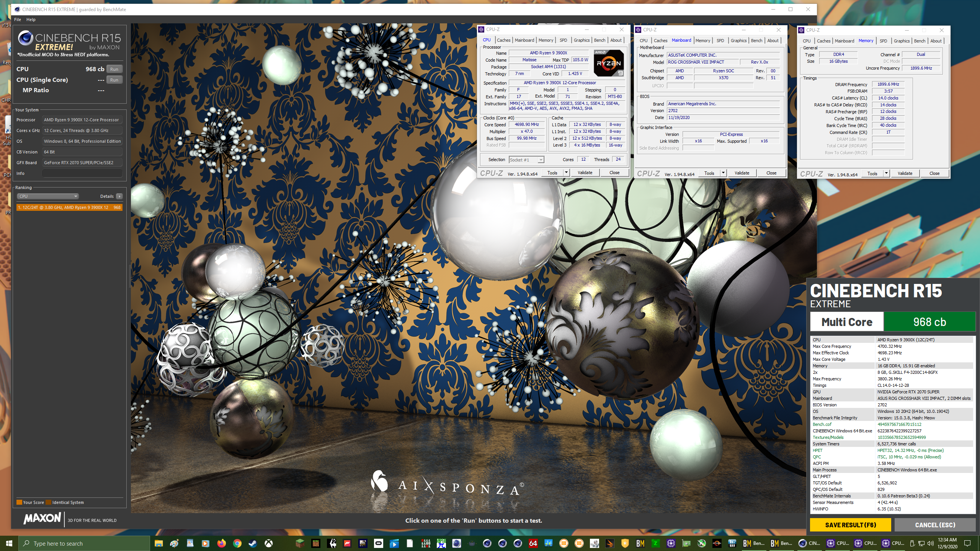Click the 'Textures/Models' entry in BenchMate
The height and width of the screenshot is (551, 980).
(x=828, y=437)
